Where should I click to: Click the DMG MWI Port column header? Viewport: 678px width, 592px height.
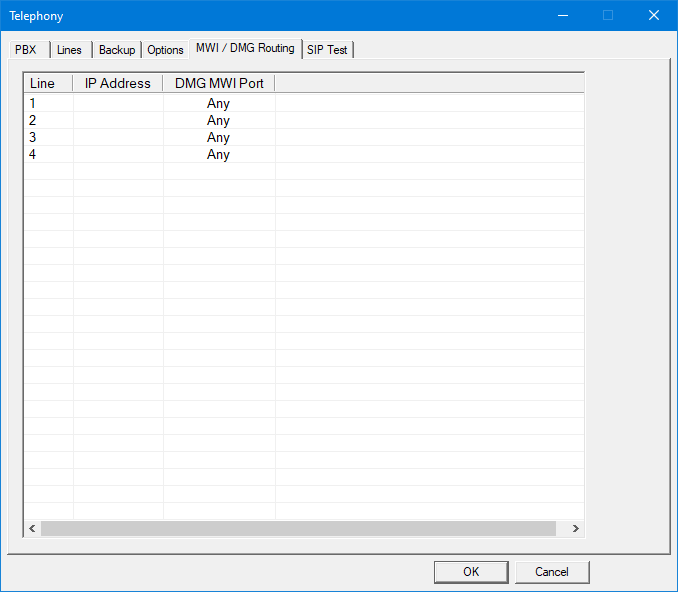pos(219,83)
